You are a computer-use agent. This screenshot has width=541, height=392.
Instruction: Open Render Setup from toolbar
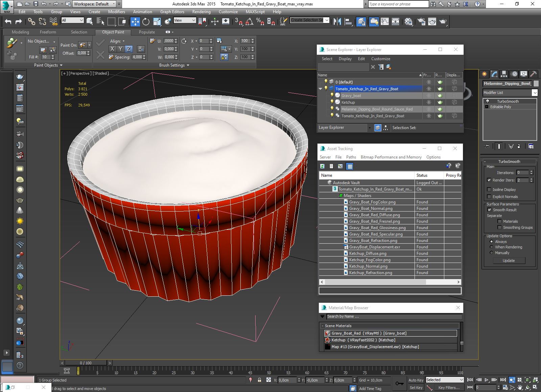421,22
